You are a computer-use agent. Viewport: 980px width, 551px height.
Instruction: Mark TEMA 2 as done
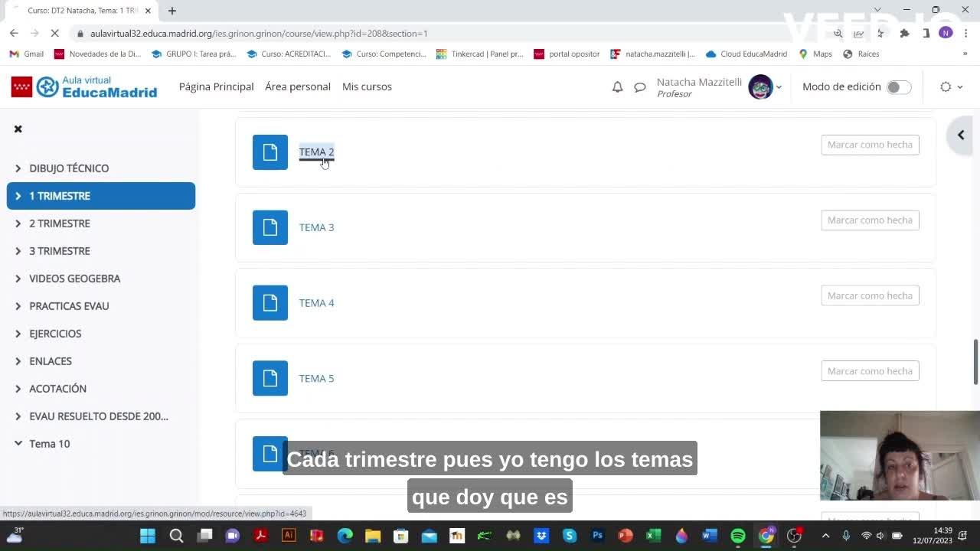(x=870, y=145)
